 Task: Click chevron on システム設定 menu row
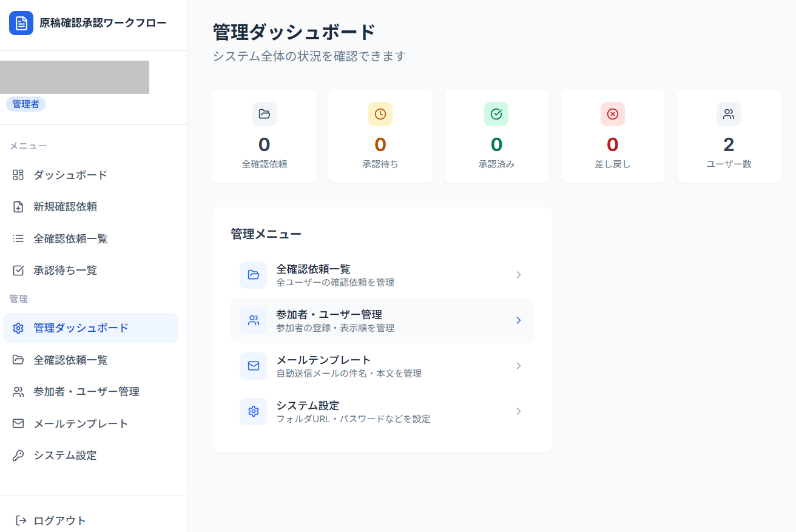(519, 411)
